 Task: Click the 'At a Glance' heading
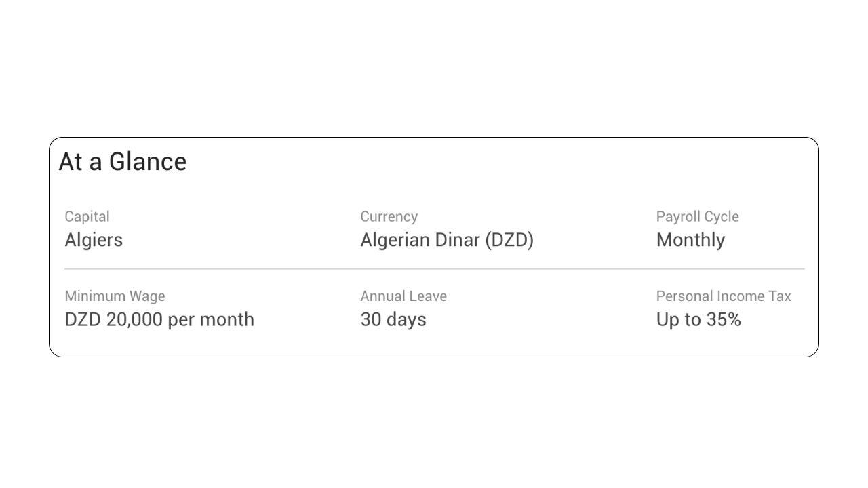(123, 162)
